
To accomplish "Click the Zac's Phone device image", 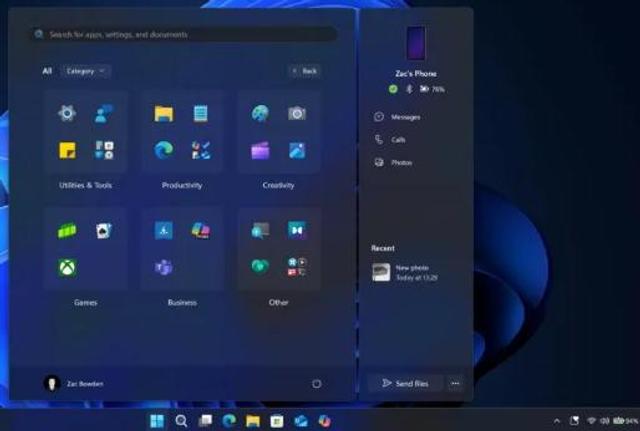I will click(x=416, y=43).
